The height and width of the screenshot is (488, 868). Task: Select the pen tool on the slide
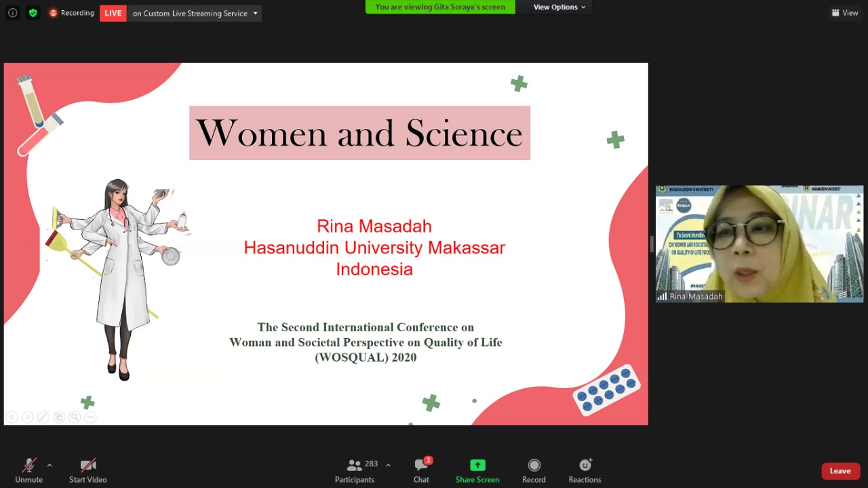(x=43, y=417)
